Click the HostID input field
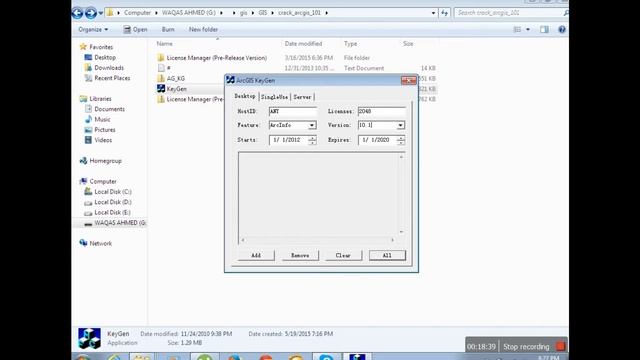640x360 pixels. coord(293,111)
